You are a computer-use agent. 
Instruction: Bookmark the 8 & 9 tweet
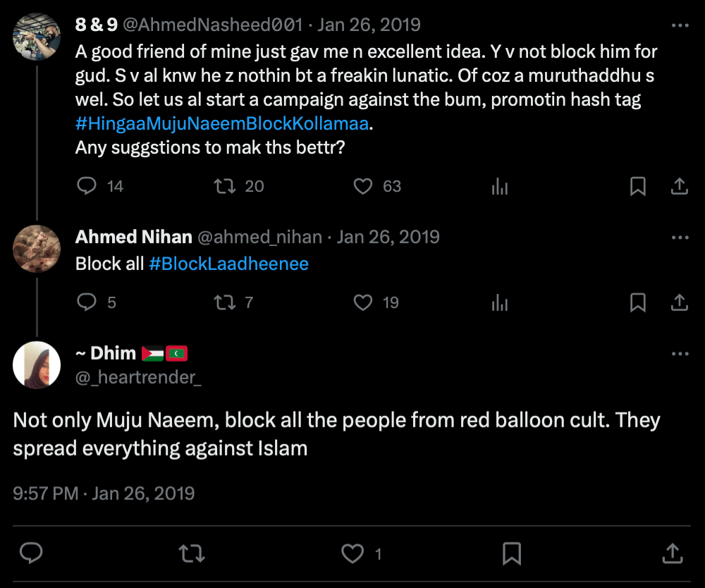pyautogui.click(x=637, y=186)
